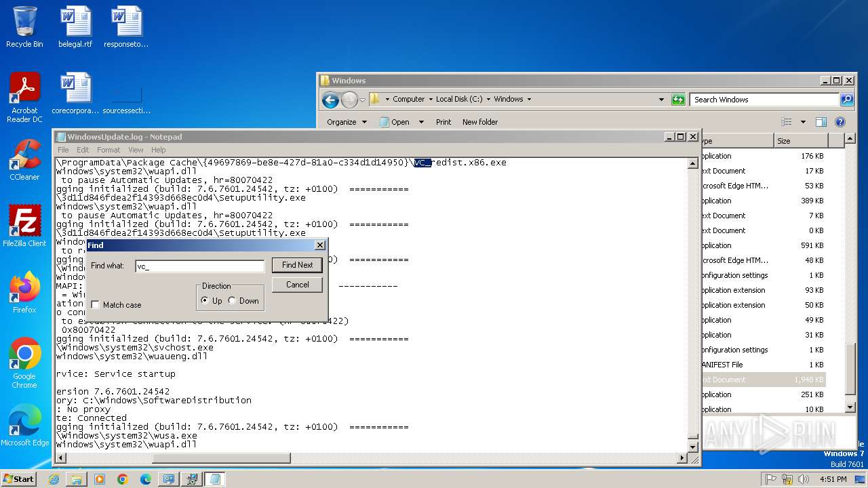Launch CCleaner from the desktop
Viewport: 868px width, 488px height.
(x=24, y=160)
